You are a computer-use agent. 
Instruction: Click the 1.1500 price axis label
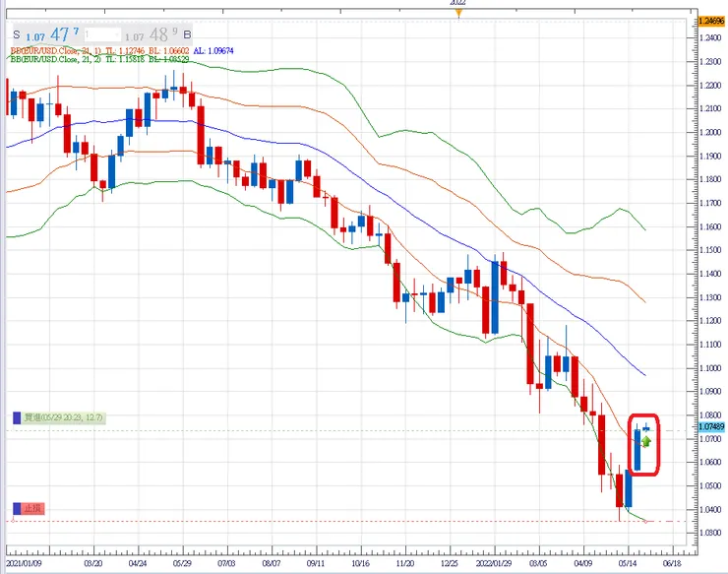point(711,250)
